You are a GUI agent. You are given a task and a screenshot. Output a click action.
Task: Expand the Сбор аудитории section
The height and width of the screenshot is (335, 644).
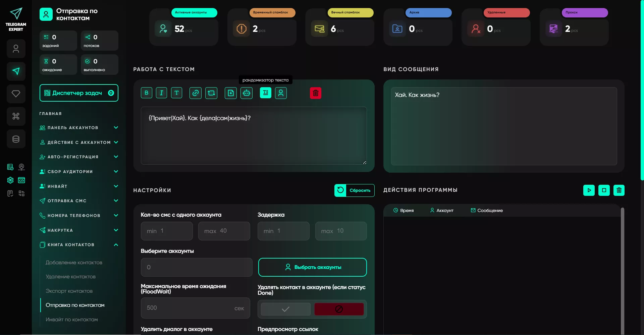(79, 171)
